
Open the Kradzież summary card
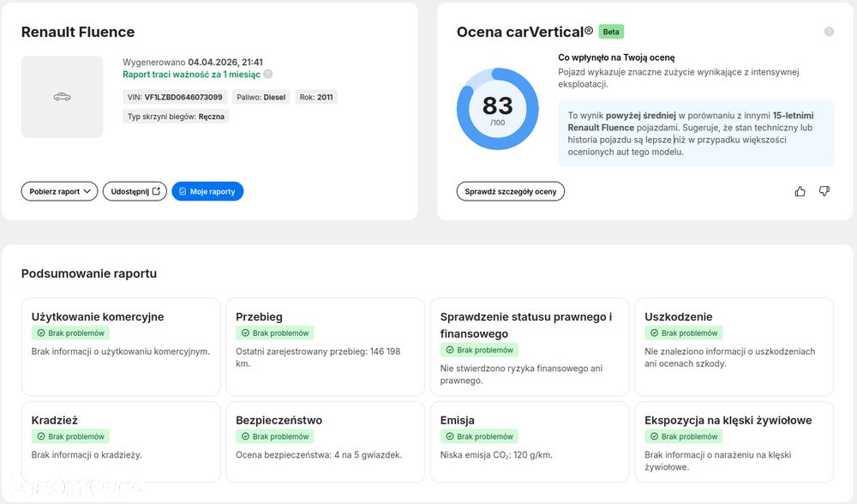(x=121, y=441)
